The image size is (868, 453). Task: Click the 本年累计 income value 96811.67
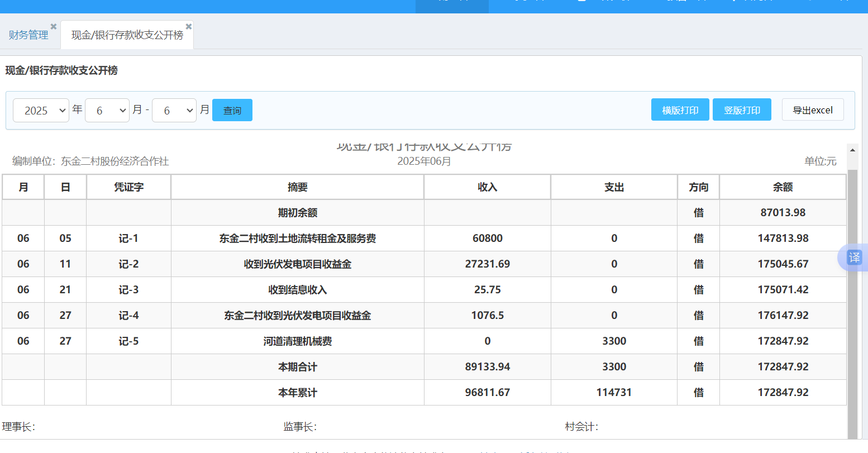tap(487, 393)
